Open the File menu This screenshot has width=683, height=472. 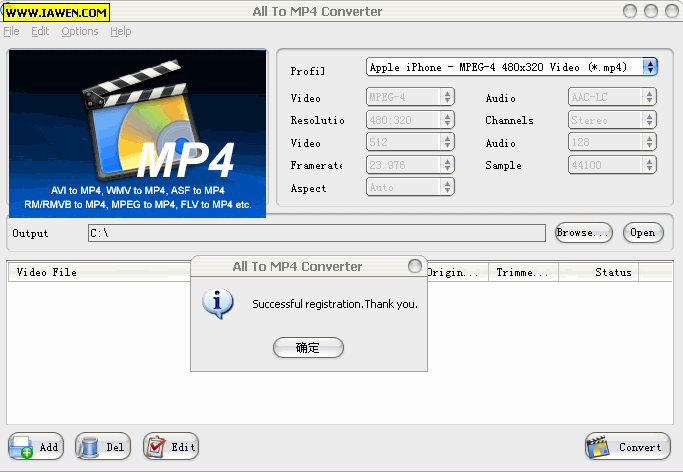coord(11,31)
